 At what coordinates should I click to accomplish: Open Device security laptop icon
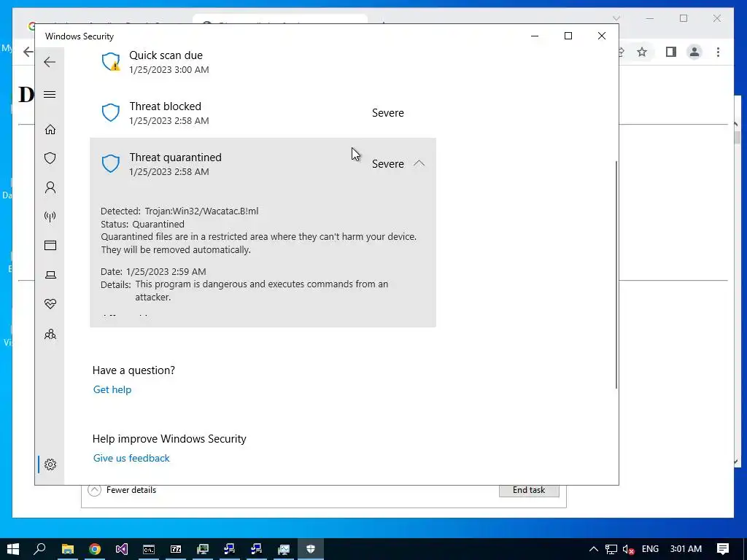pos(50,275)
